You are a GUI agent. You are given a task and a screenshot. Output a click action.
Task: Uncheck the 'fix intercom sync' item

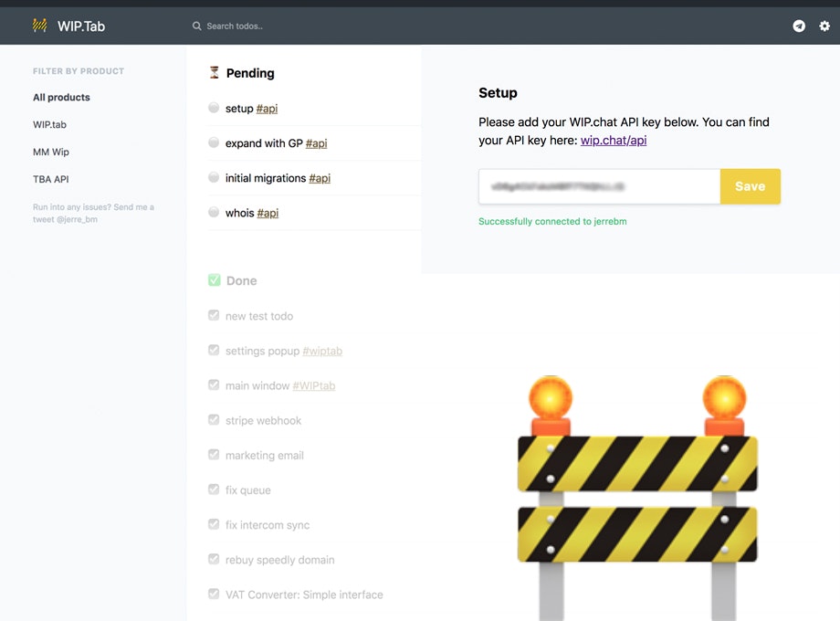point(214,524)
